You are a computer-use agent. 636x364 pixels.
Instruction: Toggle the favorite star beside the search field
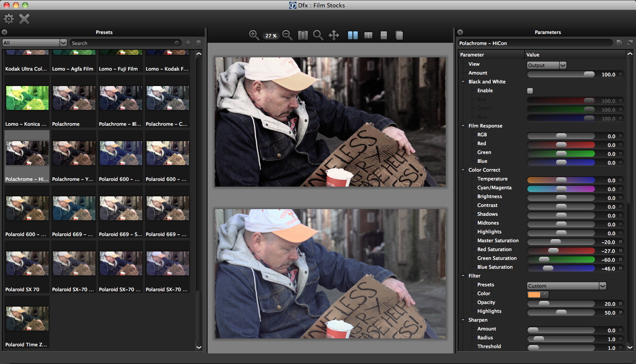pyautogui.click(x=188, y=43)
